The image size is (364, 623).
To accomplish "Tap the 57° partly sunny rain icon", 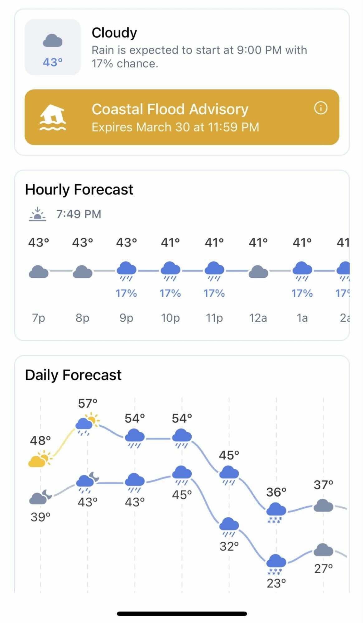I will 87,422.
